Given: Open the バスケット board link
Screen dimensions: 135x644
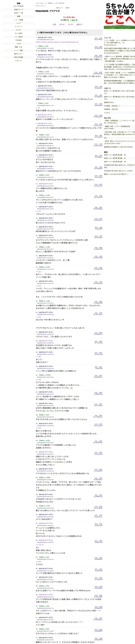Looking at the screenshot, I should pos(18,61).
